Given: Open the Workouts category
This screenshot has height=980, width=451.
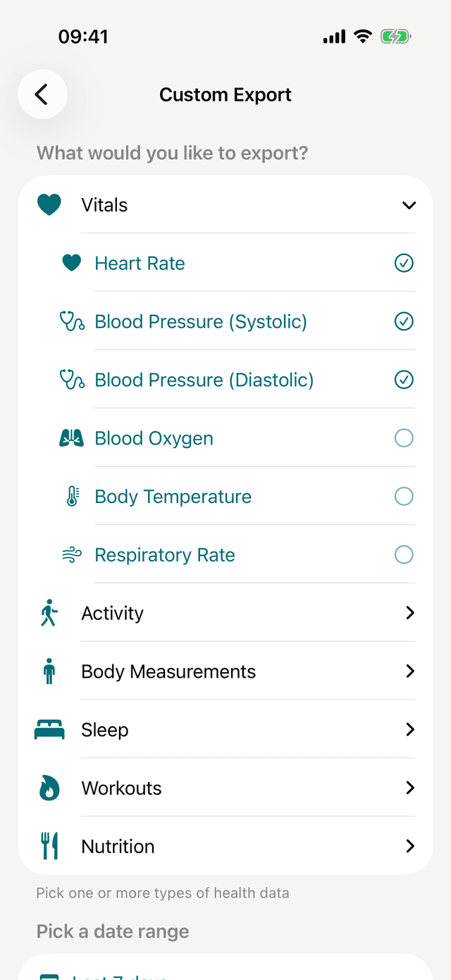Looking at the screenshot, I should 410,788.
